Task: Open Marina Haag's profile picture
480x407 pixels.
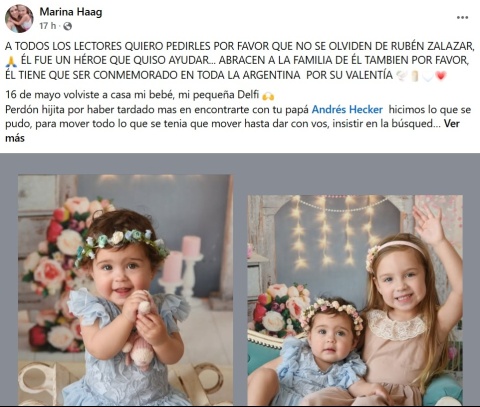Action: coord(19,18)
